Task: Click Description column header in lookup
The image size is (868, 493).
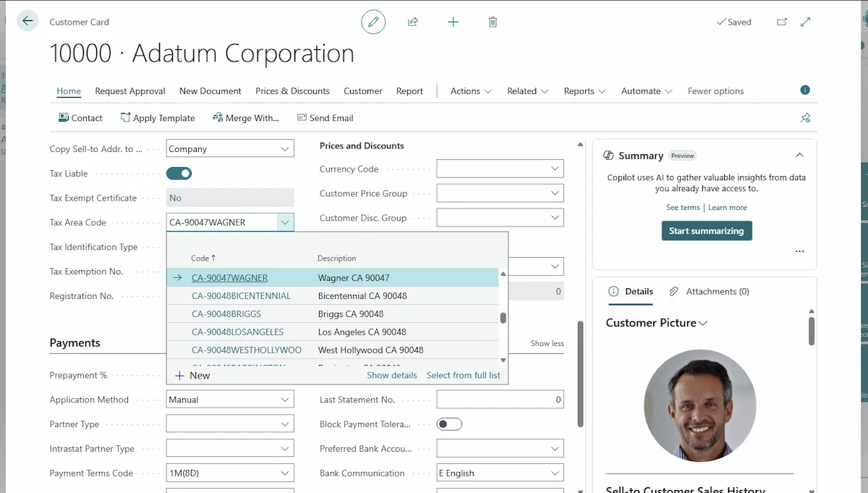Action: pyautogui.click(x=337, y=258)
